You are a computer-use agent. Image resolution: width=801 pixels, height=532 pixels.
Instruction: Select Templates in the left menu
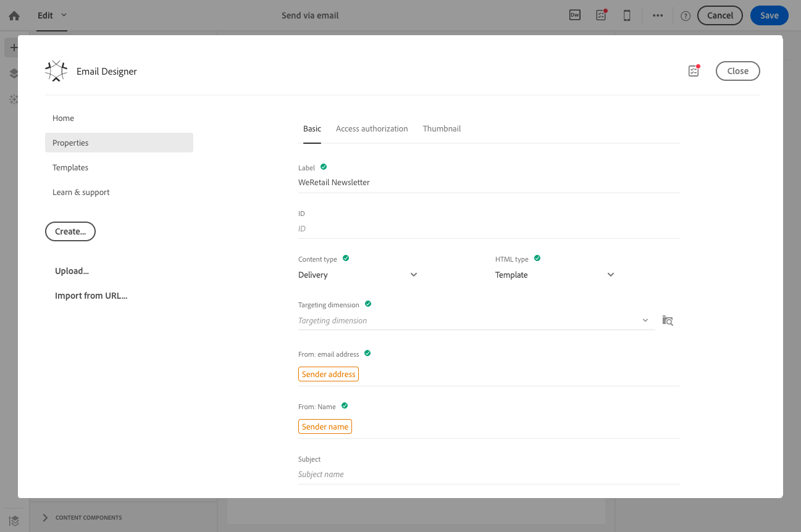[x=70, y=167]
